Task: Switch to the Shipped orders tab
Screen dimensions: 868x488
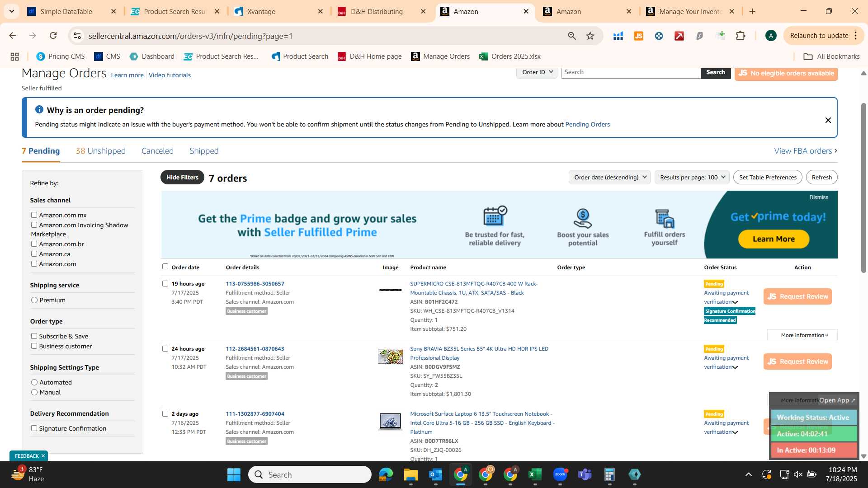Action: (204, 151)
